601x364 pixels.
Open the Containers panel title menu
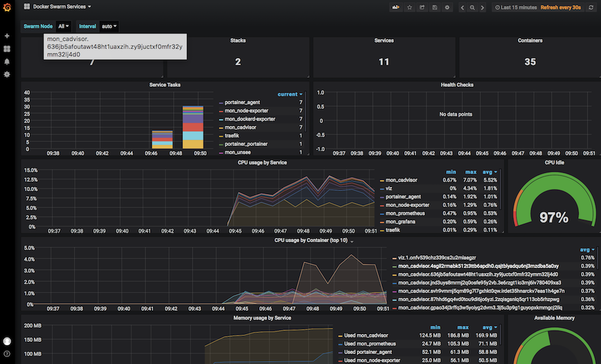[530, 40]
